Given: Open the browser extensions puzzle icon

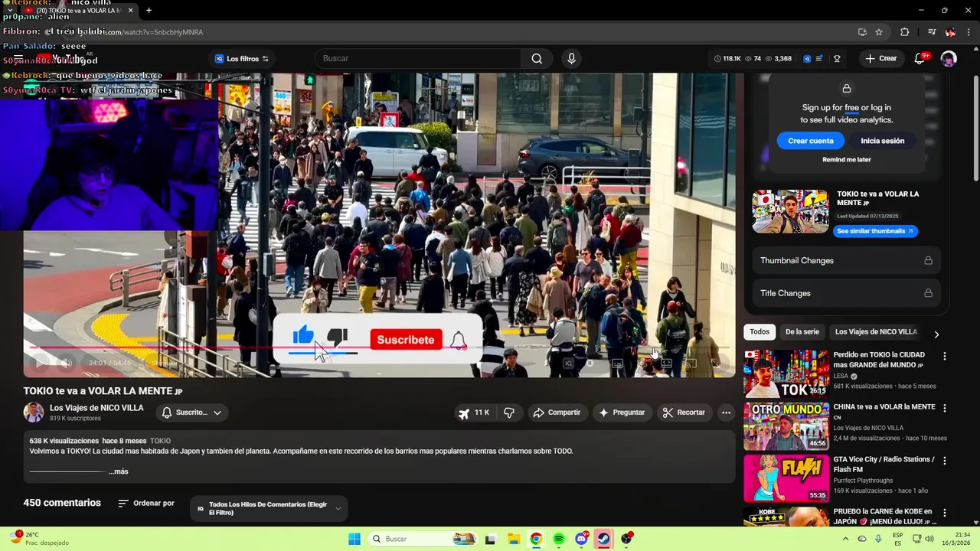Looking at the screenshot, I should [905, 32].
